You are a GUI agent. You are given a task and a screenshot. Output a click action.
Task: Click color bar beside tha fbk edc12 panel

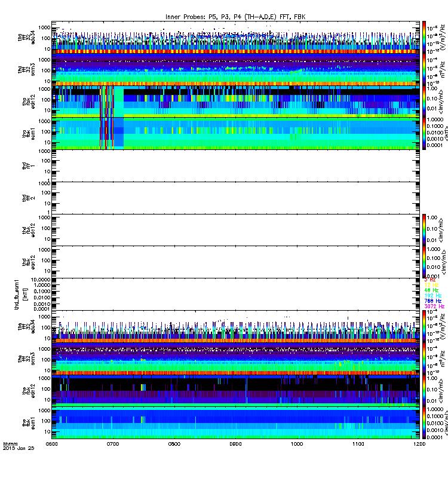pyautogui.click(x=424, y=102)
